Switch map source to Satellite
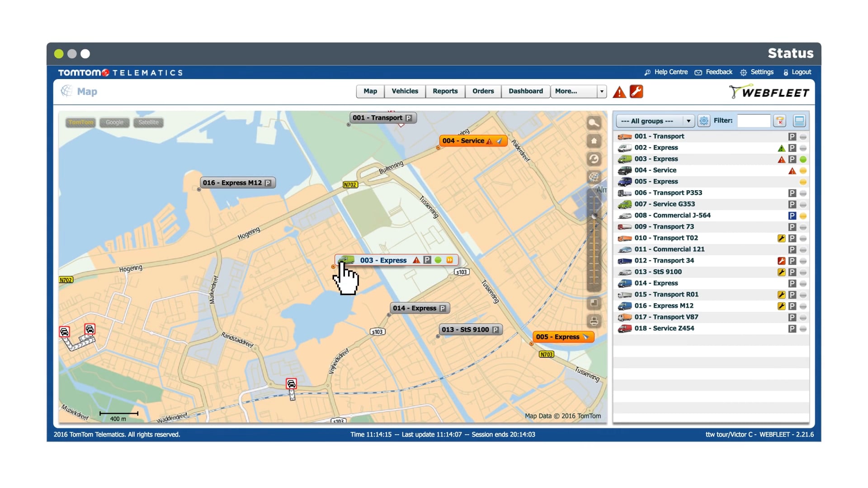 pyautogui.click(x=148, y=122)
